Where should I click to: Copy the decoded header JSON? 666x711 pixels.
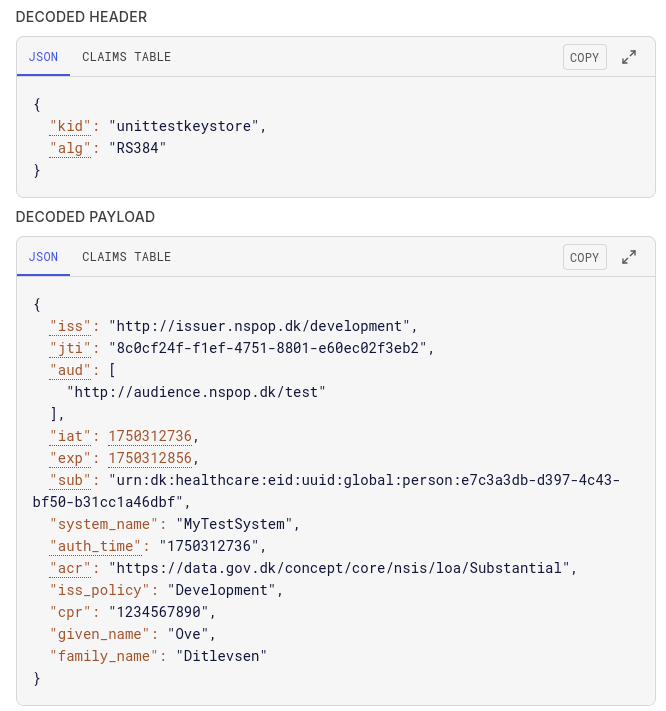584,57
